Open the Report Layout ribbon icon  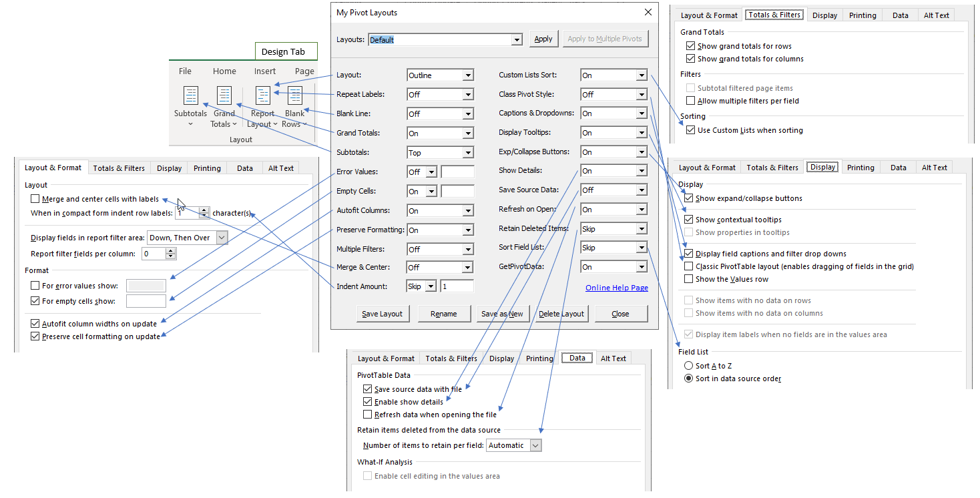pos(263,96)
